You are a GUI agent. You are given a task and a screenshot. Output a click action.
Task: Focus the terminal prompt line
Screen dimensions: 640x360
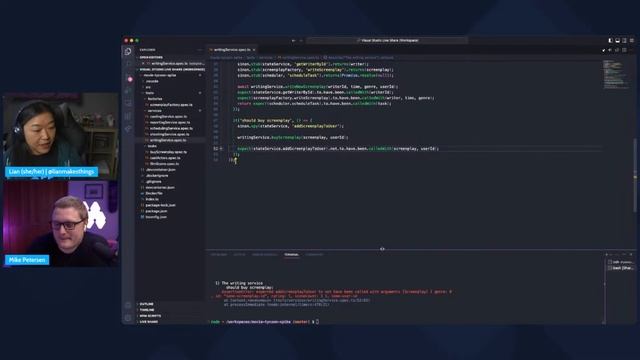(x=264, y=322)
